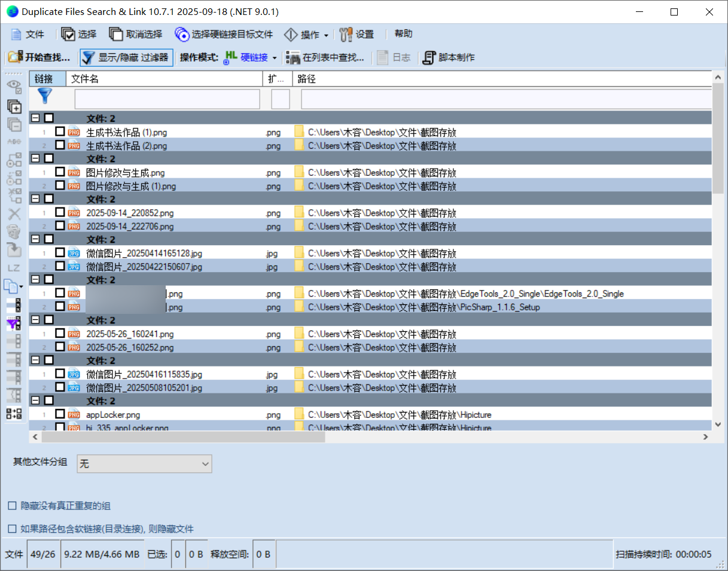Image resolution: width=728 pixels, height=571 pixels.
Task: Collapse group above 微信图片_20250414165128.jpg
Action: [35, 239]
